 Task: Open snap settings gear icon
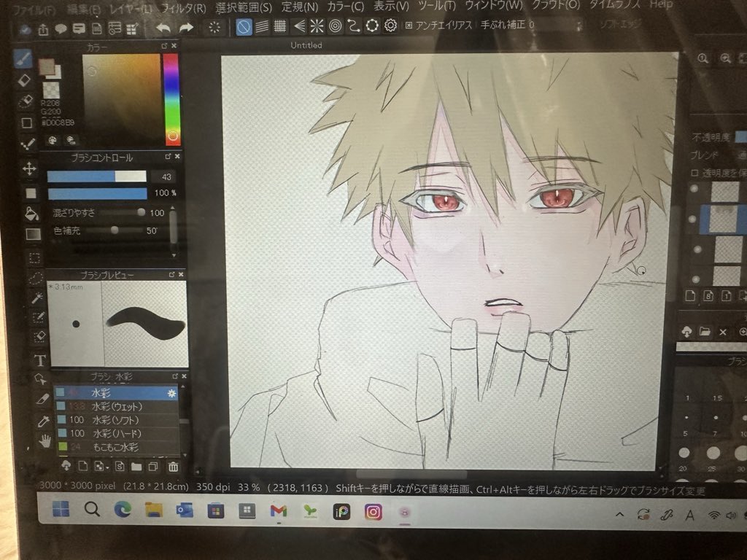click(x=391, y=25)
